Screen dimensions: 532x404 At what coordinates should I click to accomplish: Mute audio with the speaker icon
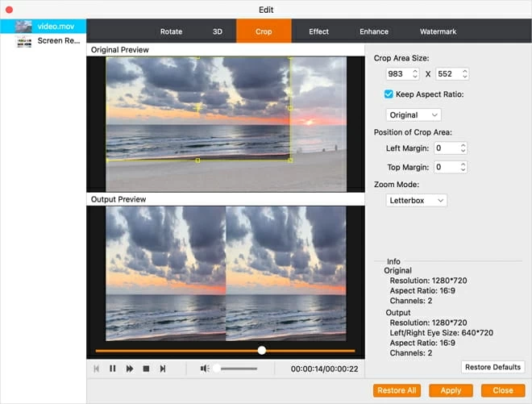click(x=205, y=369)
